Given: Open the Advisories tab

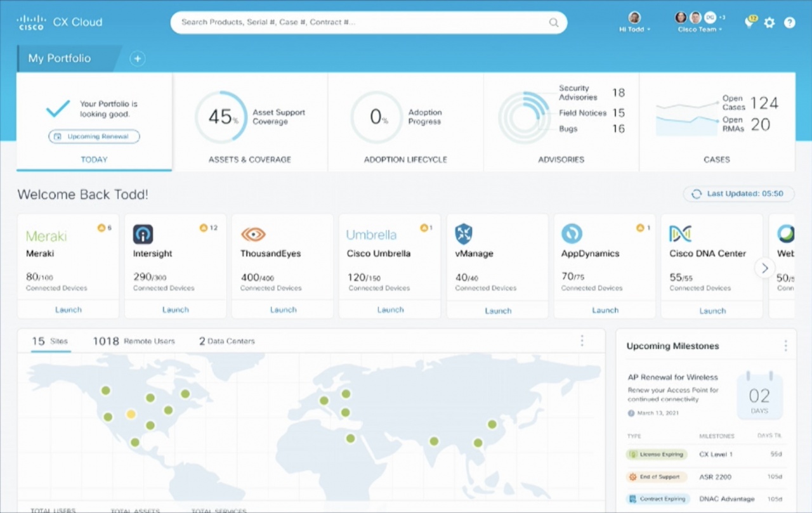Looking at the screenshot, I should 561,122.
